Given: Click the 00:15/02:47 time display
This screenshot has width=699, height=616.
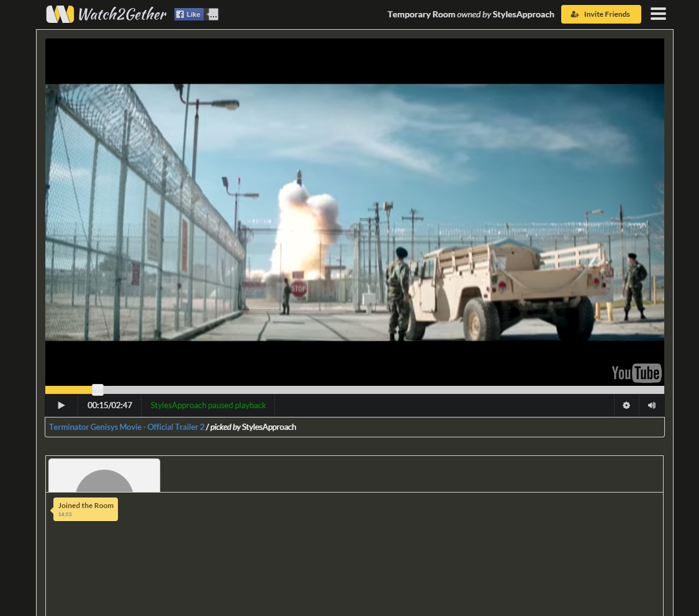Looking at the screenshot, I should pyautogui.click(x=109, y=405).
